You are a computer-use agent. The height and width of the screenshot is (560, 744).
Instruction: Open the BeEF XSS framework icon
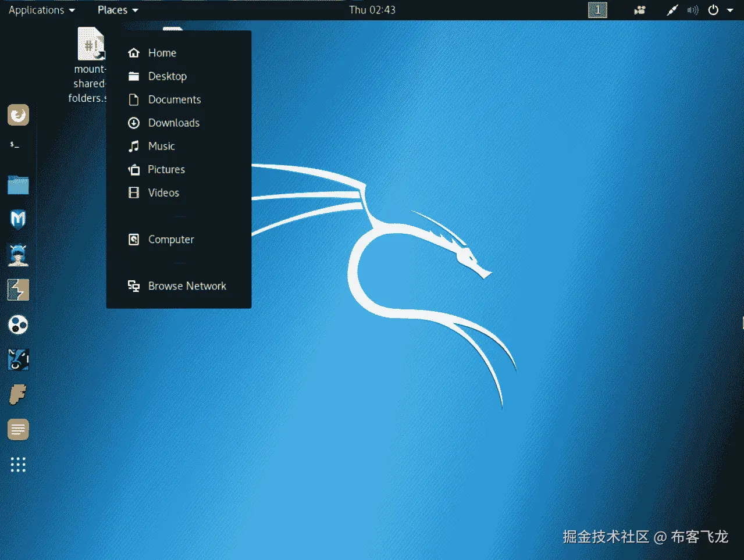[x=18, y=359]
